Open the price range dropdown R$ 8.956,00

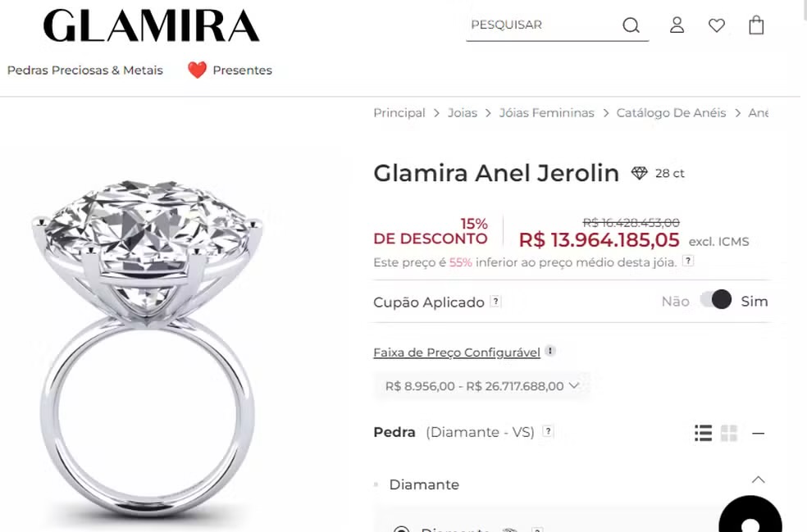point(482,386)
